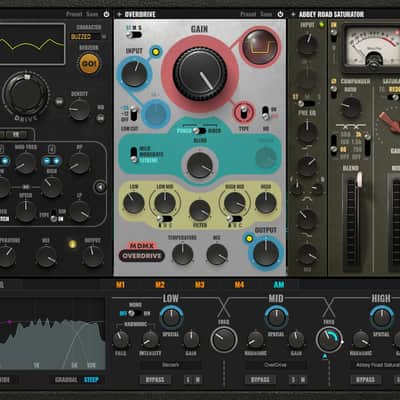
Task: Click the Overdrive Output knob
Action: coord(266,253)
